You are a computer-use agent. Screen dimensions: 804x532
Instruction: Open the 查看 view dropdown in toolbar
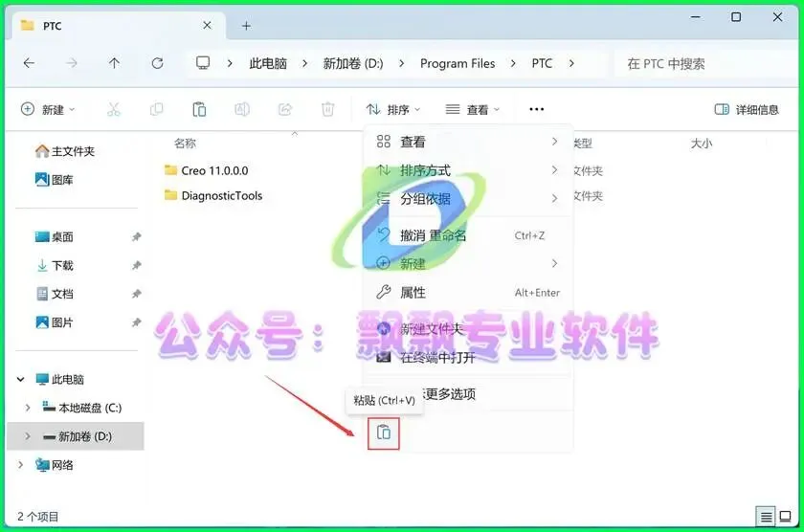point(472,109)
